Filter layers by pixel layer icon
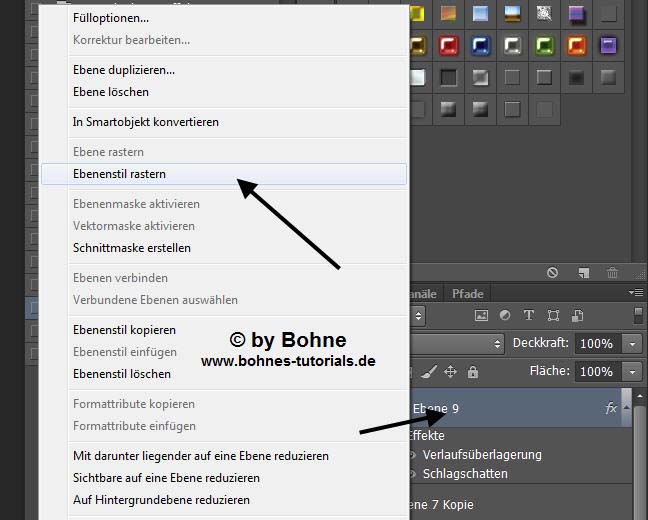Viewport: 648px width, 520px height. pyautogui.click(x=481, y=316)
